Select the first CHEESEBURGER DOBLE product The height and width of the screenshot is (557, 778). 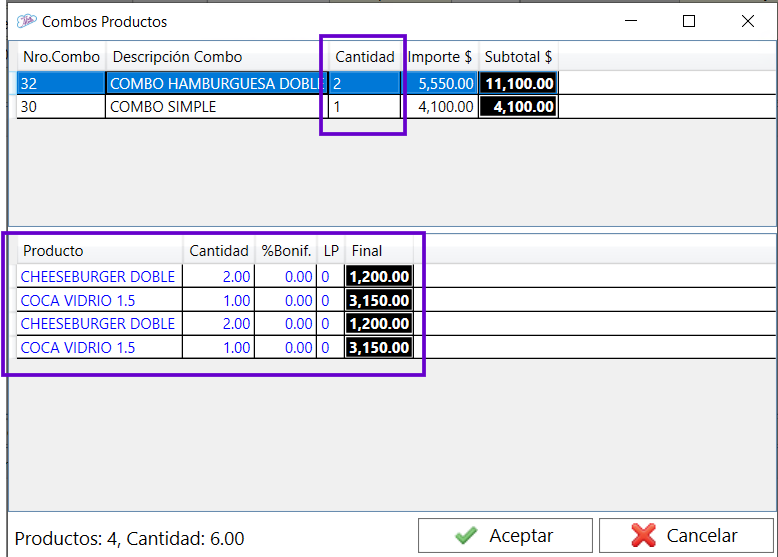pyautogui.click(x=98, y=277)
